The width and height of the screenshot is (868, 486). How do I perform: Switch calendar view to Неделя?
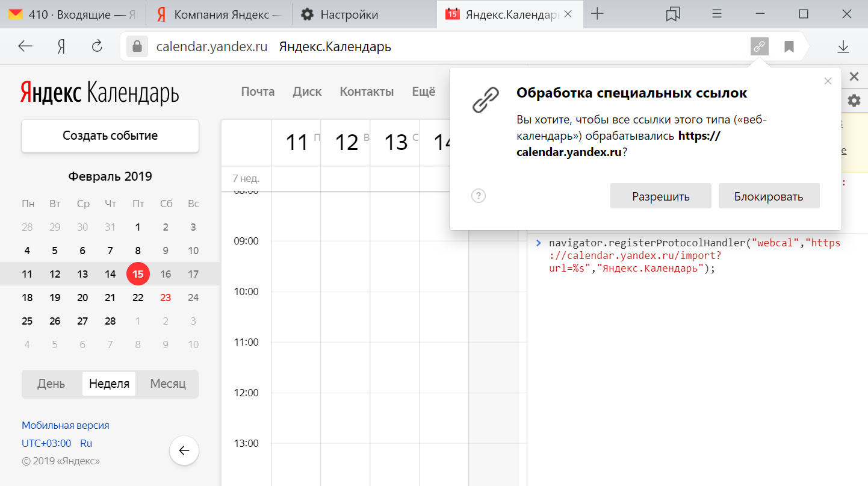109,384
